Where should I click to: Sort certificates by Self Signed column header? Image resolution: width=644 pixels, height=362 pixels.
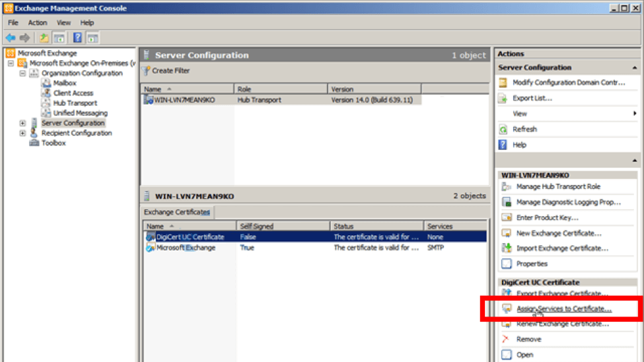pyautogui.click(x=283, y=227)
